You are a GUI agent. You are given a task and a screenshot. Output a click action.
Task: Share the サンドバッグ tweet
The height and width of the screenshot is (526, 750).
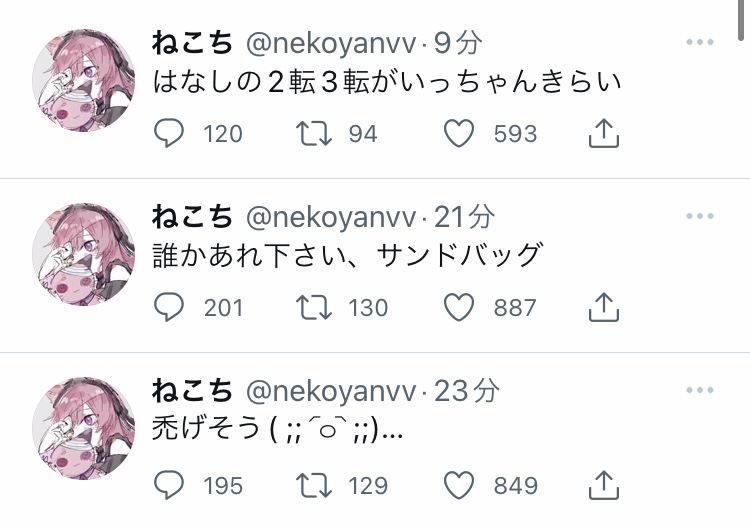pyautogui.click(x=603, y=308)
